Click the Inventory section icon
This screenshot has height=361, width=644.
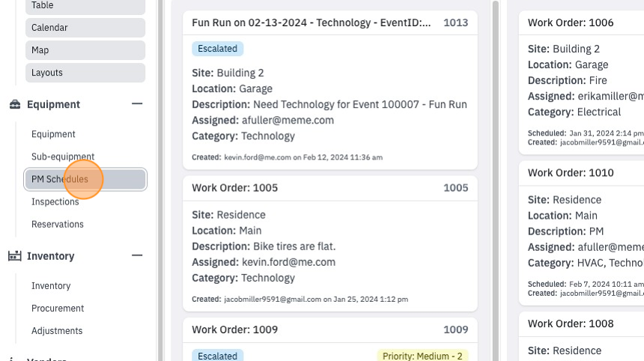(15, 256)
